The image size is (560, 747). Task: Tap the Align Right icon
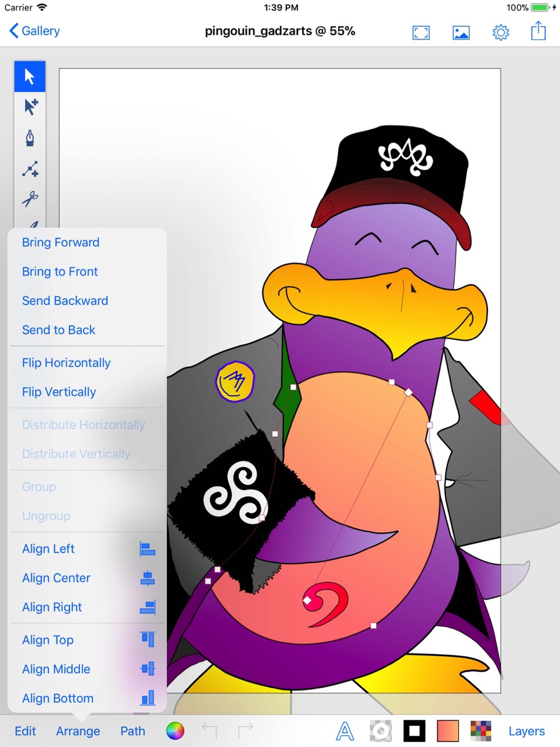[x=148, y=608]
